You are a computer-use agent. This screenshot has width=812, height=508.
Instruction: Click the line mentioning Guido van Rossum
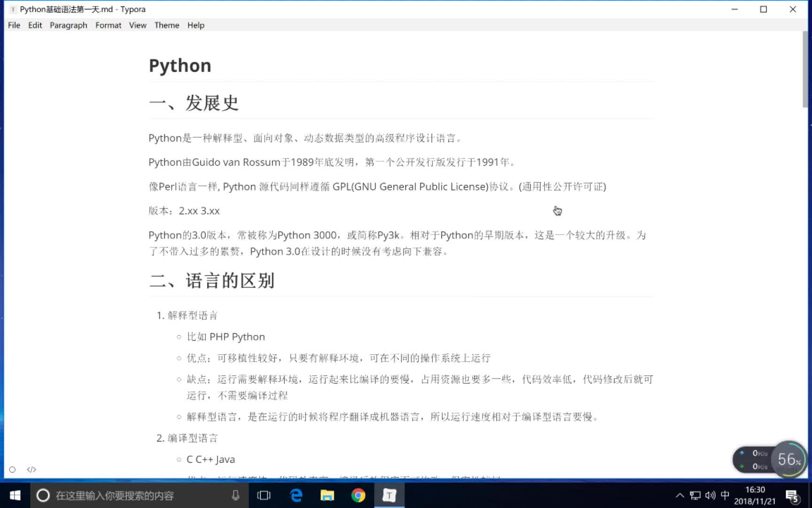[x=333, y=162]
